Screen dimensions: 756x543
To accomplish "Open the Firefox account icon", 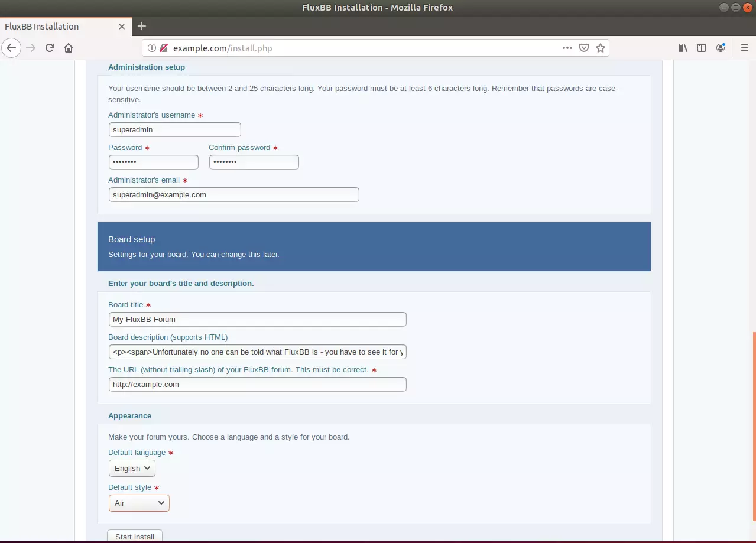I will (x=721, y=48).
